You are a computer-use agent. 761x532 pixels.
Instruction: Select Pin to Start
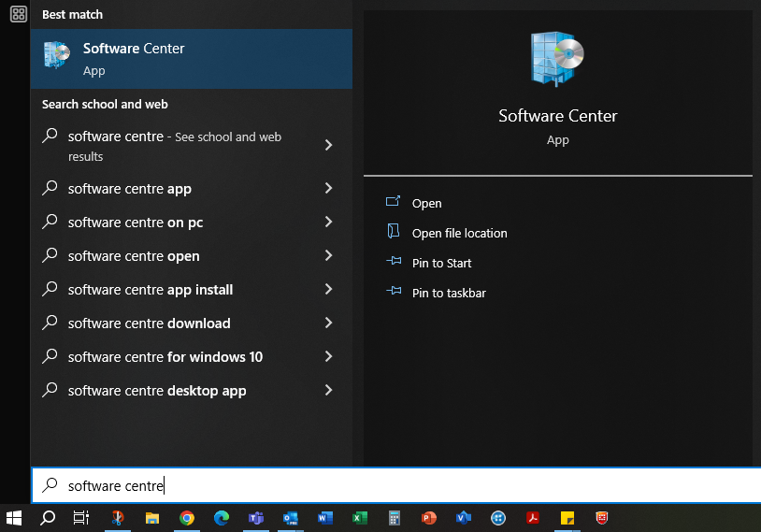pos(441,263)
